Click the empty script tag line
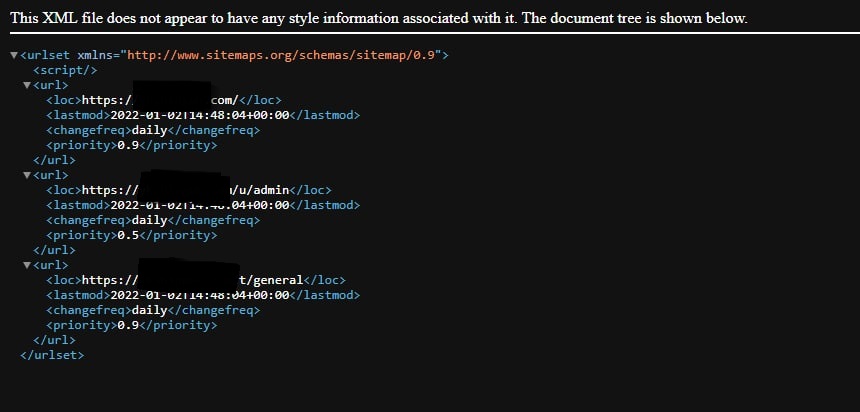The width and height of the screenshot is (860, 412). (65, 70)
